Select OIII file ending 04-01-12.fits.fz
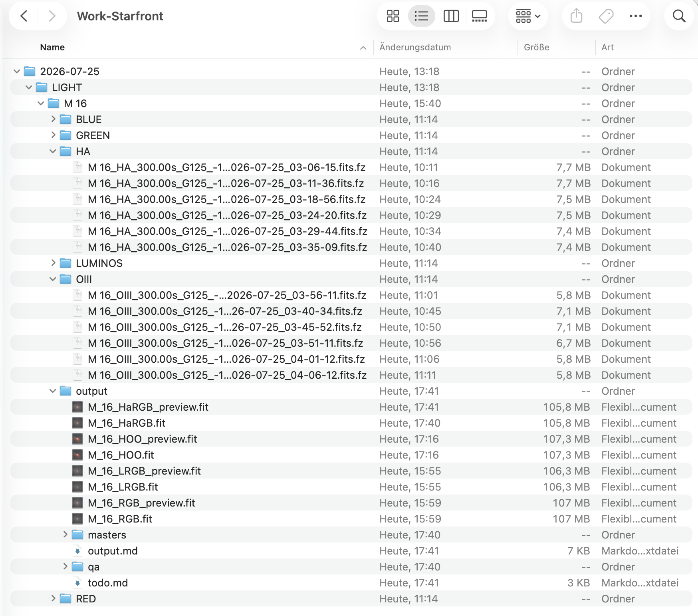Viewport: 698px width, 616px height. tap(226, 359)
